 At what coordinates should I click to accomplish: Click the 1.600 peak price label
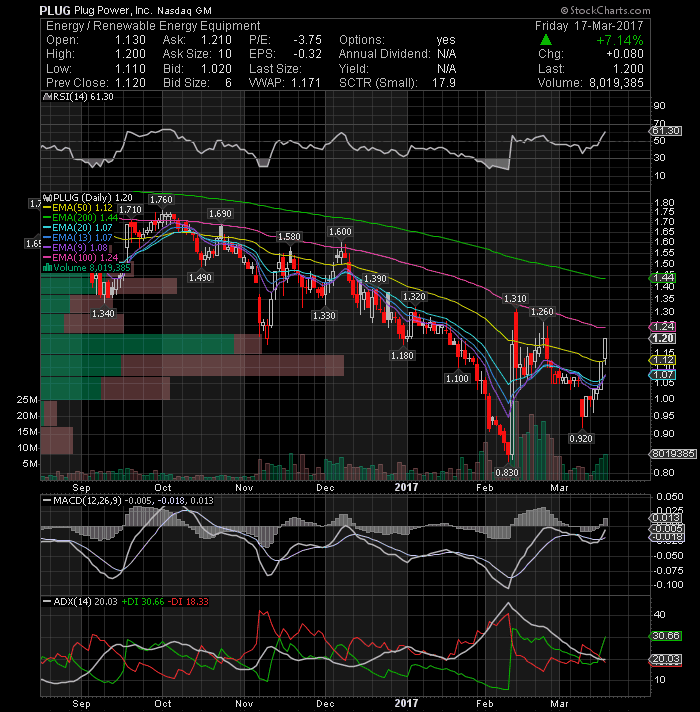(340, 232)
